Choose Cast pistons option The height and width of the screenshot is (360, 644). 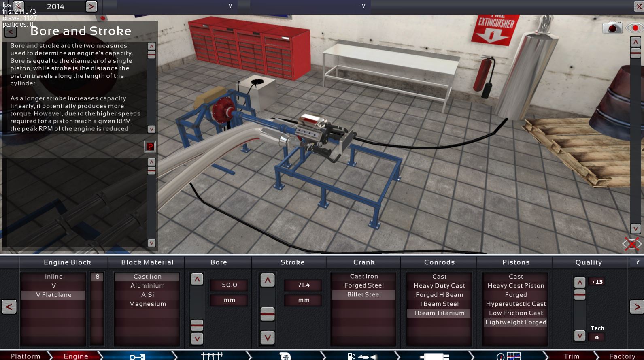coord(516,277)
